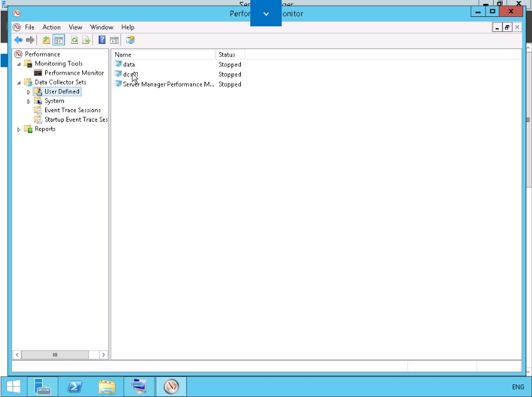Click the Performance Monitor title bar icon
Viewport: 532px width, 397px height.
click(x=16, y=13)
